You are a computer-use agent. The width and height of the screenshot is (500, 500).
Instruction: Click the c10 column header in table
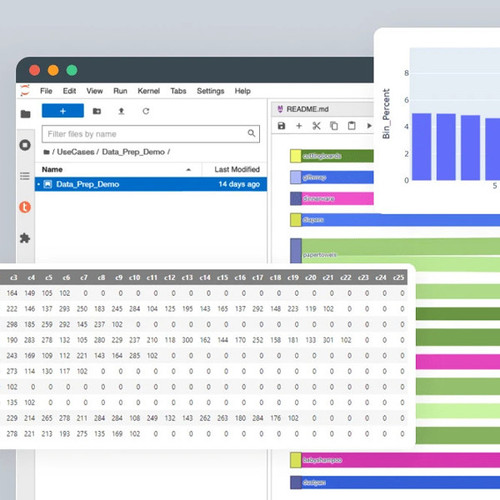135,277
